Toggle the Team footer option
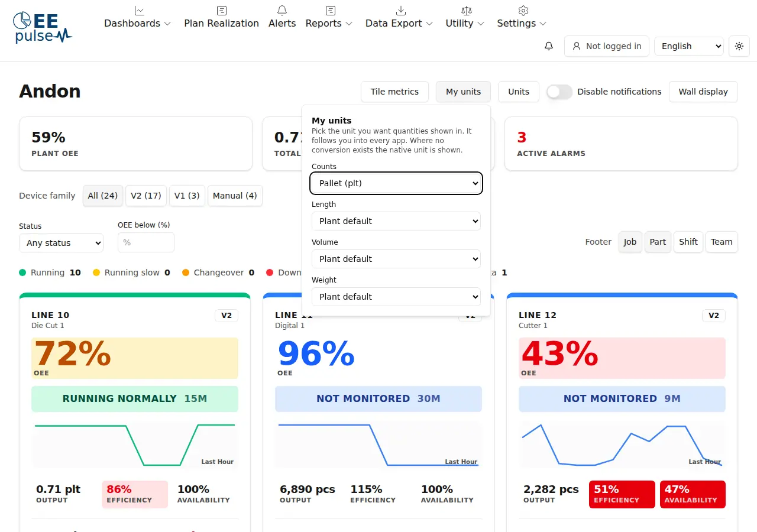 (x=722, y=242)
